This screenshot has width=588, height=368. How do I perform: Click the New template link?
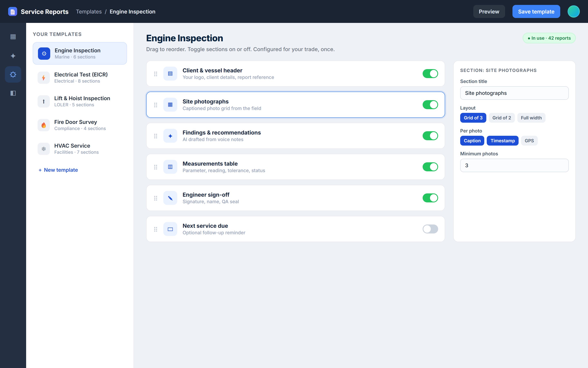pyautogui.click(x=58, y=170)
